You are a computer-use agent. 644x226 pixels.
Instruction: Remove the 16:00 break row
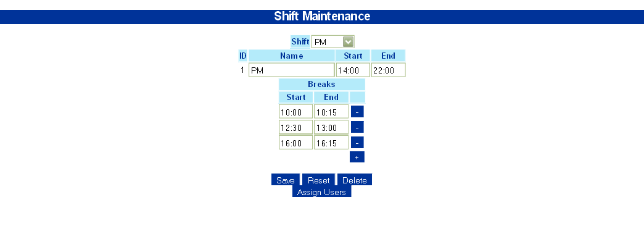357,143
